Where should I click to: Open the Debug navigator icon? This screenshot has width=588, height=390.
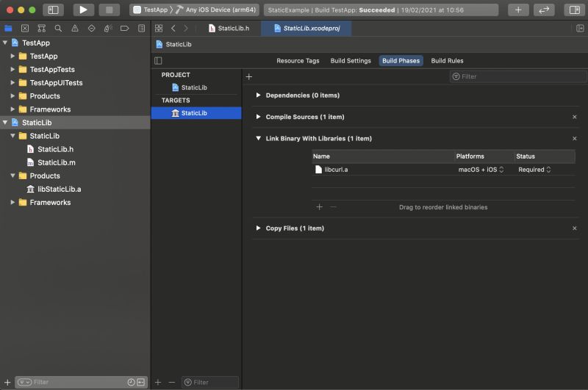(108, 28)
